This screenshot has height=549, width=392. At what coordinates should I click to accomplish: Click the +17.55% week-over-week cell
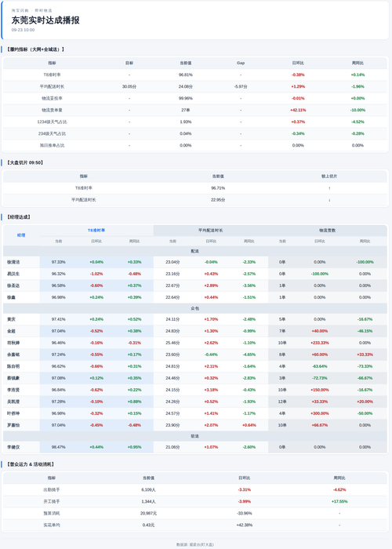pyautogui.click(x=339, y=502)
